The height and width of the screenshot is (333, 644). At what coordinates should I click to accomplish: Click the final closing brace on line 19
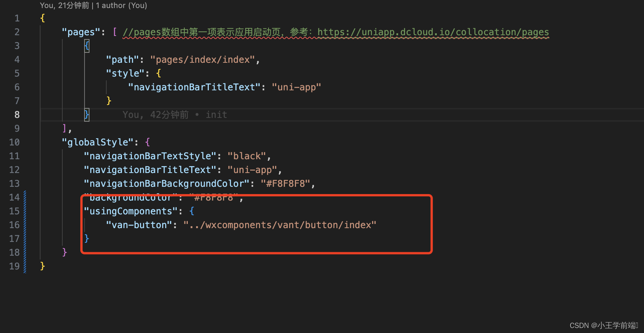point(42,266)
